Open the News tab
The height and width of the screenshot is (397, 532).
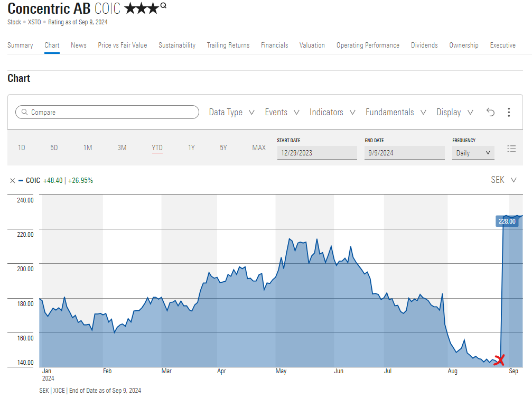tap(79, 45)
